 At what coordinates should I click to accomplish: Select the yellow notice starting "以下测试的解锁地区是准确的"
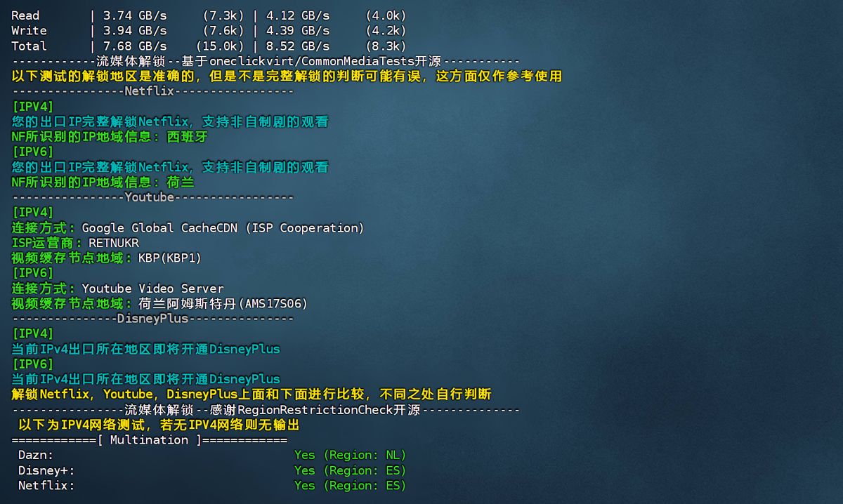pyautogui.click(x=287, y=77)
